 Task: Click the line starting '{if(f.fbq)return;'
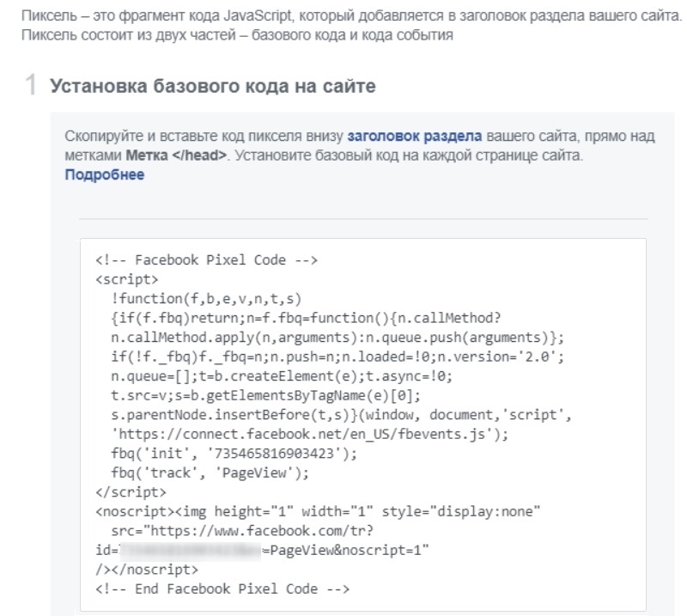click(306, 318)
